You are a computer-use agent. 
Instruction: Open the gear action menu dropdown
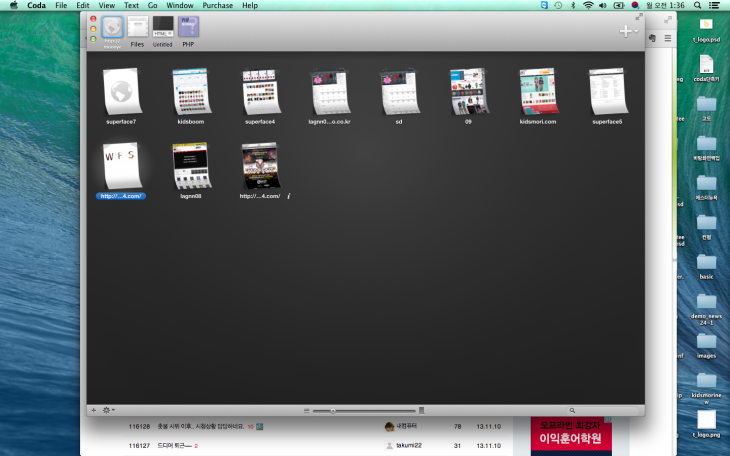[107, 410]
